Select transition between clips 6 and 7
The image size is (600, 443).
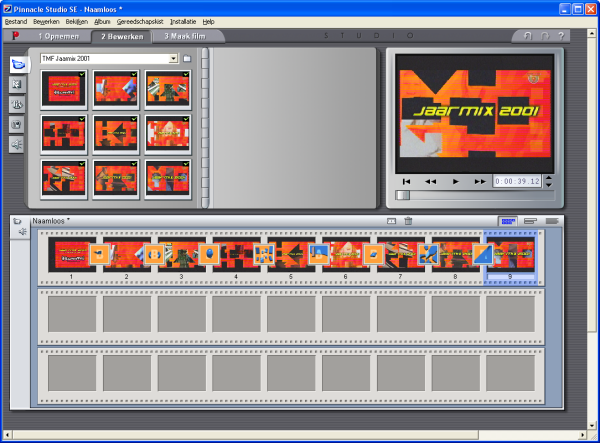coord(373,254)
